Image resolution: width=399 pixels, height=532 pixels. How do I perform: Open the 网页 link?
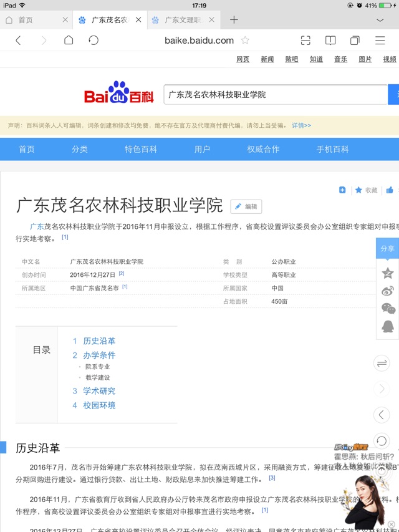coord(243,59)
